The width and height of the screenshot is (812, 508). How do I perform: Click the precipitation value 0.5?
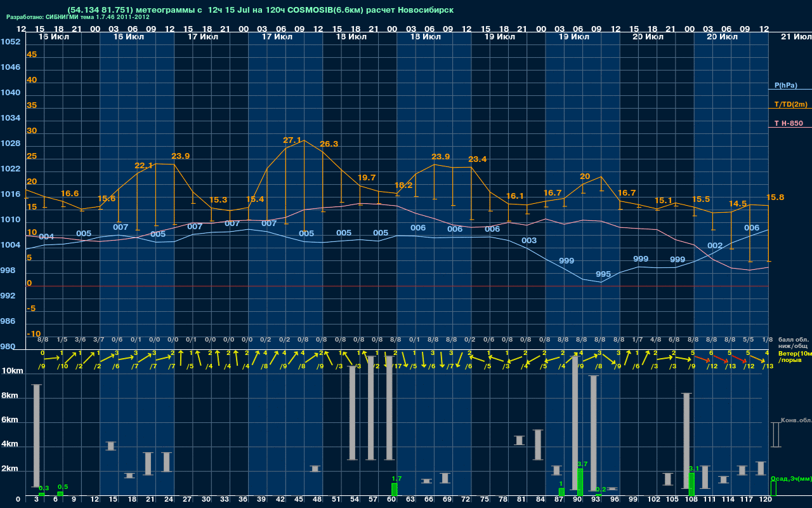[x=62, y=487]
